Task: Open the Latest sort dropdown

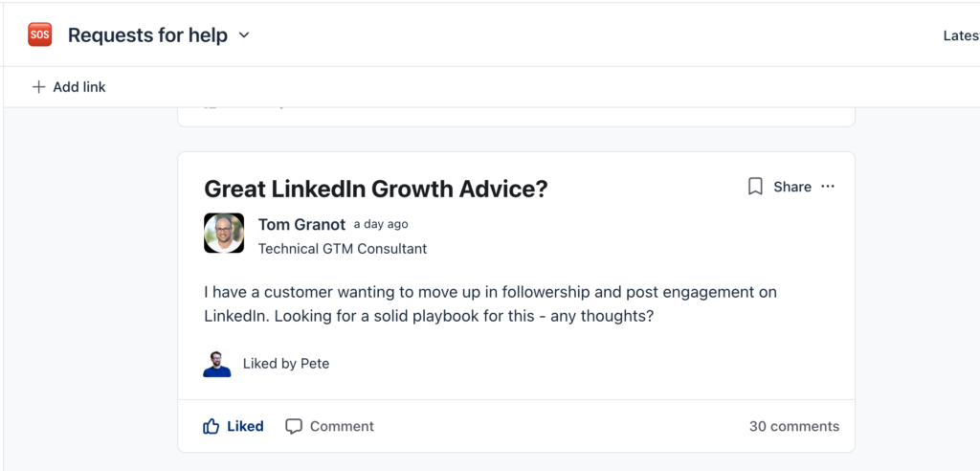Action: pos(960,35)
